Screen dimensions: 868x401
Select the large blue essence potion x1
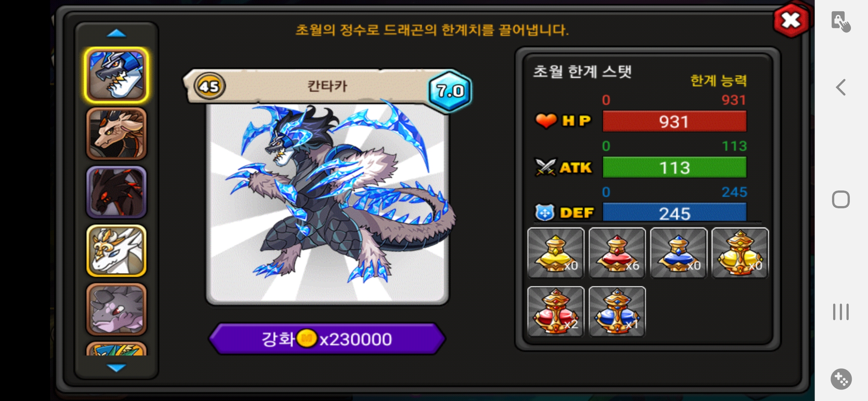617,312
